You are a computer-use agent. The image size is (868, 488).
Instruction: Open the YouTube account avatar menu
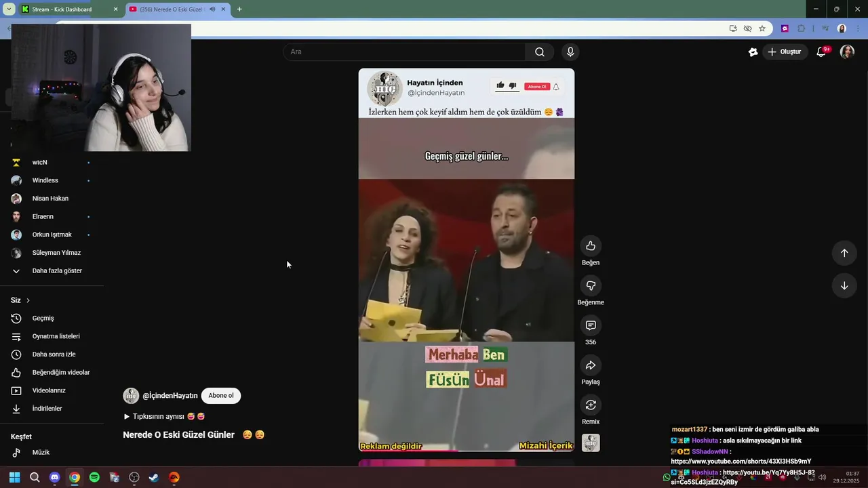coord(847,52)
